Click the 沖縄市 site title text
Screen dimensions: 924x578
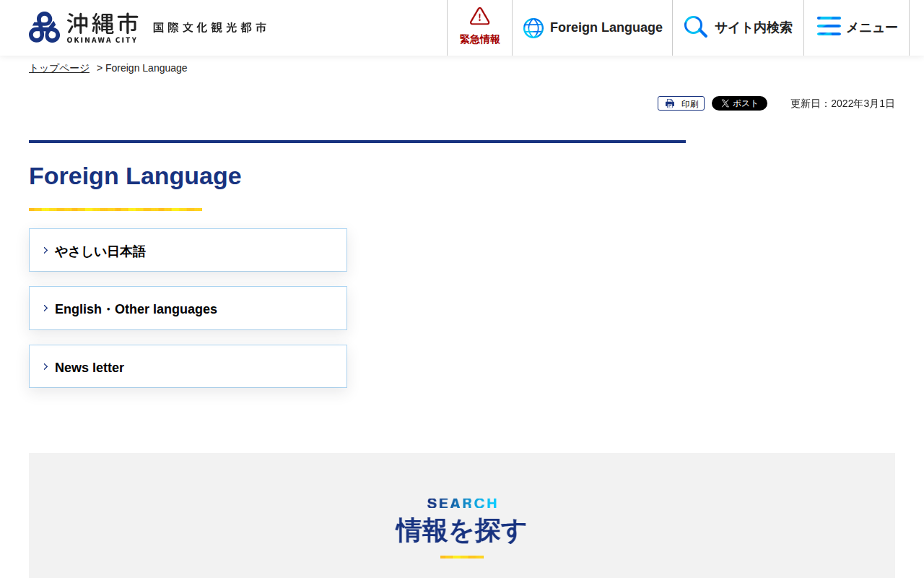click(x=102, y=24)
